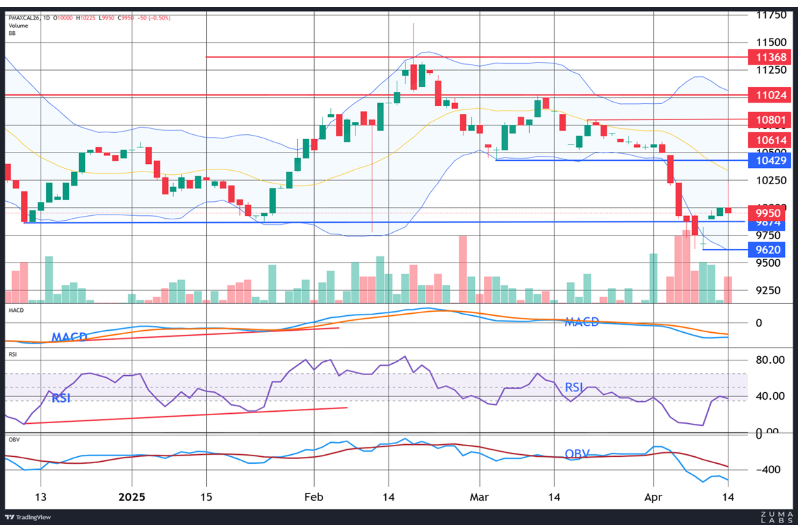798x532 pixels.
Task: Click the open value O10000
Action: (x=63, y=18)
